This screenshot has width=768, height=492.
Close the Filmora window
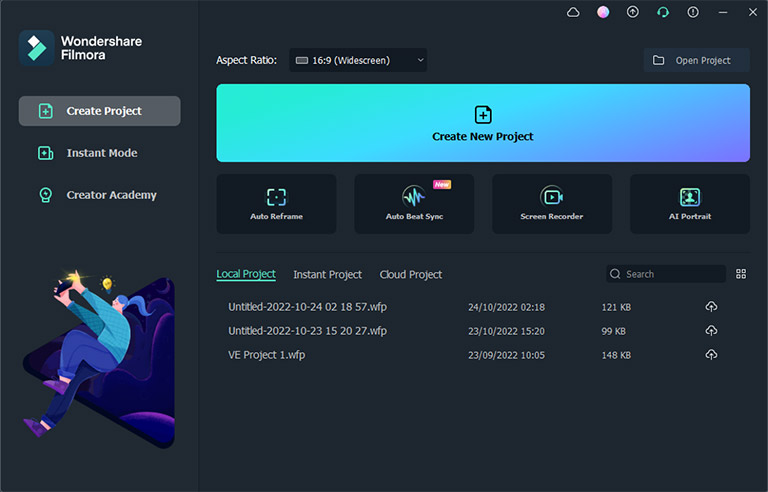(x=753, y=12)
